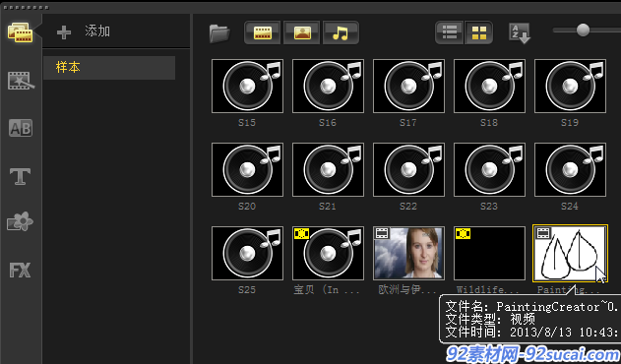Select audio clip S24
Image resolution: width=621 pixels, height=364 pixels.
tap(570, 169)
